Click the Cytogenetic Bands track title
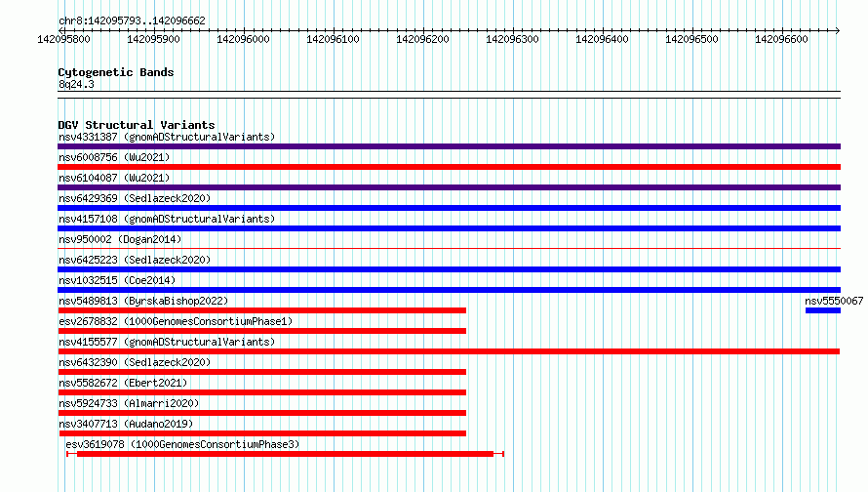868x492 pixels. 116,72
